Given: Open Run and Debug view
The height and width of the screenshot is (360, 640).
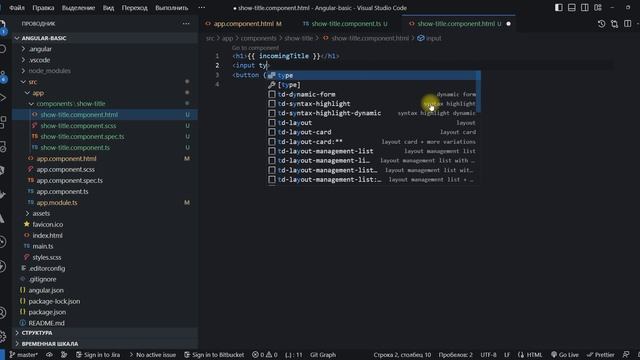Looking at the screenshot, I should tap(2, 98).
